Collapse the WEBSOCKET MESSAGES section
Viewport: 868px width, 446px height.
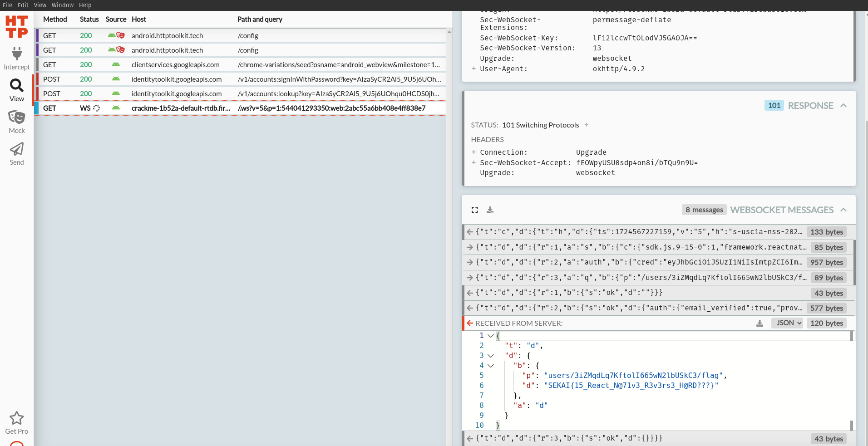coord(843,210)
